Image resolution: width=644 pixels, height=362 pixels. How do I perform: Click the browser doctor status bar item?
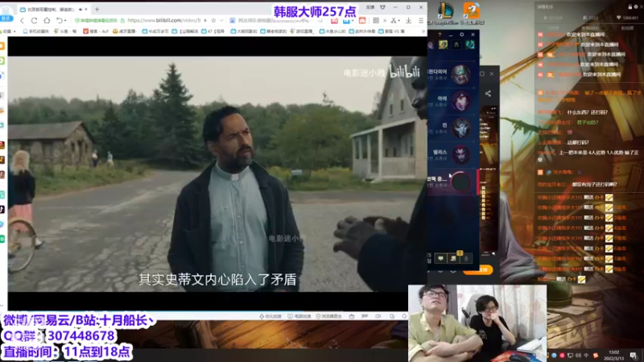328,316
